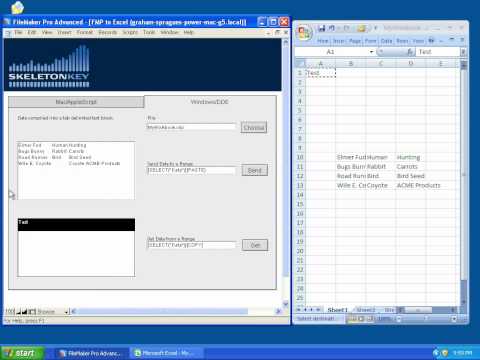Click the Excel ribbon help icon
This screenshot has height=360, width=480.
tap(431, 41)
